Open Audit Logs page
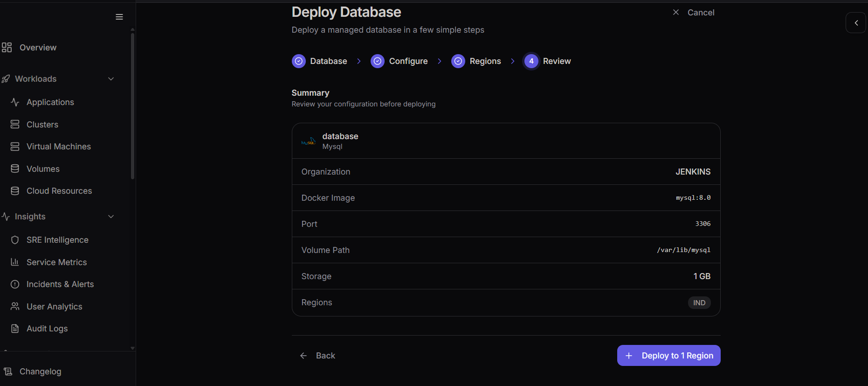The image size is (868, 386). [47, 329]
